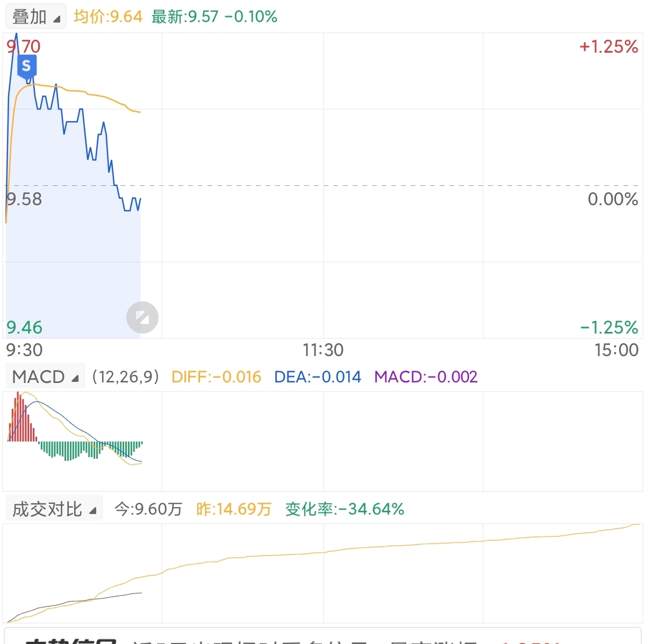The image size is (645, 644).
Task: Tap the 9:30 time axis marker
Action: pos(24,350)
